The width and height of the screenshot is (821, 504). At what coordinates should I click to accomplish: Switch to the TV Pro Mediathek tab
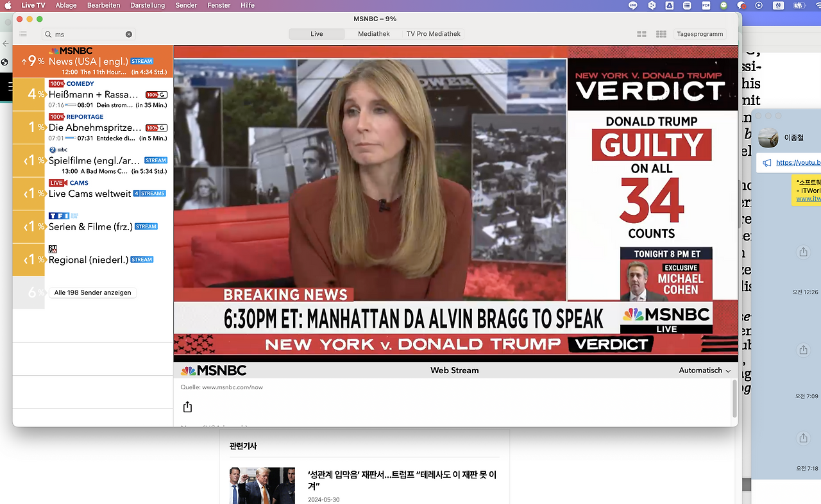(434, 34)
